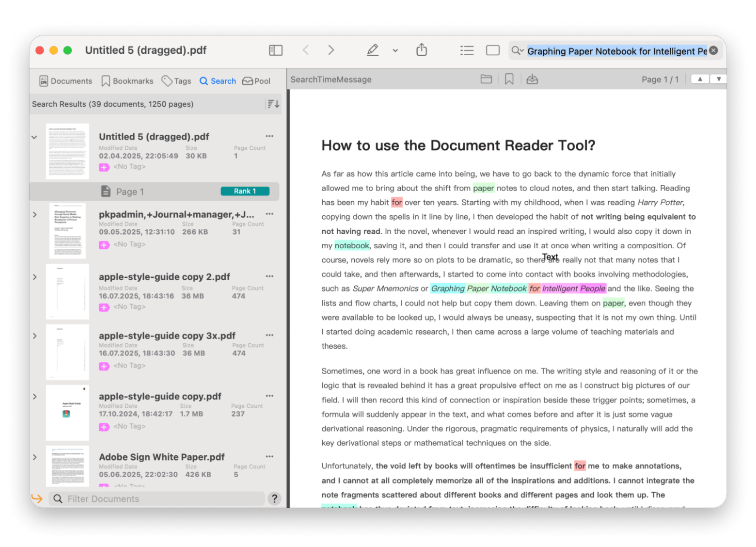The height and width of the screenshot is (547, 756).
Task: Collapse the Untitled 5 (dragged).pdf result
Action: (x=34, y=137)
